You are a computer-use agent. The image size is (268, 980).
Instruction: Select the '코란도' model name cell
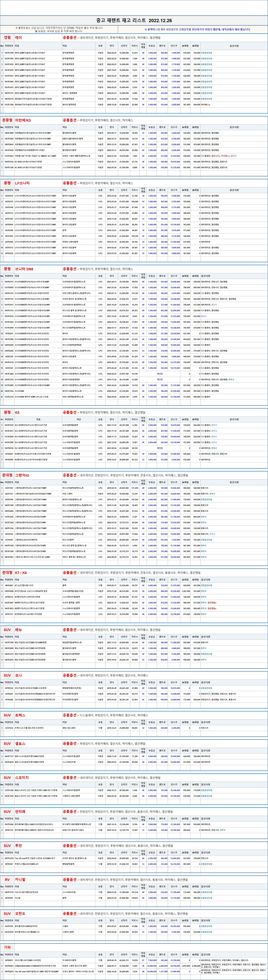click(x=38, y=913)
